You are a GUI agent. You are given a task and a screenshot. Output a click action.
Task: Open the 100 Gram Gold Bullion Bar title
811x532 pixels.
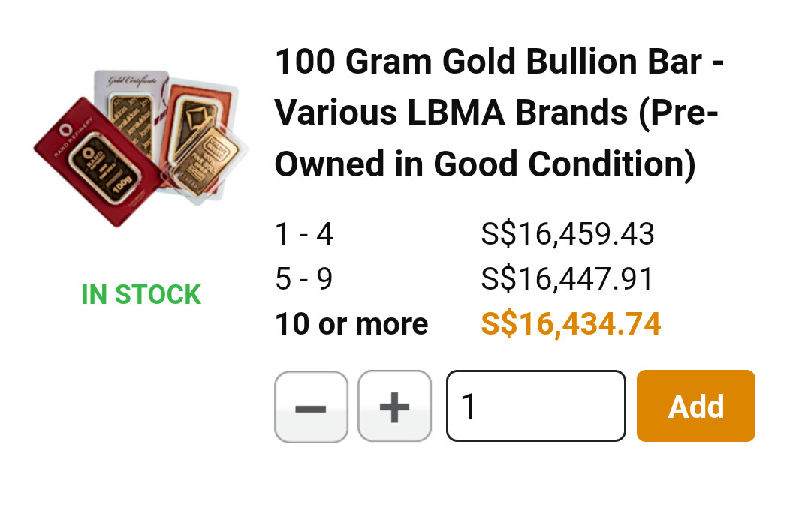pos(499,113)
